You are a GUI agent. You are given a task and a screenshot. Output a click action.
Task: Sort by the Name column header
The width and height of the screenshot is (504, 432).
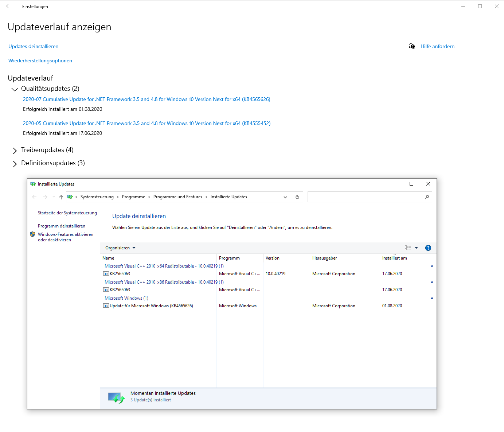(158, 258)
